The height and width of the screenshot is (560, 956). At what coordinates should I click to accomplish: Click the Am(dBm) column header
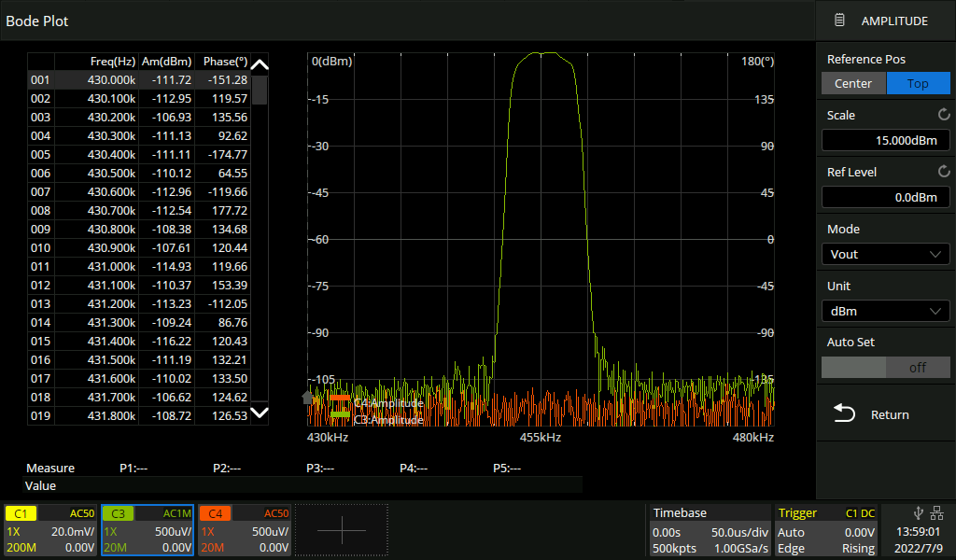(x=166, y=61)
